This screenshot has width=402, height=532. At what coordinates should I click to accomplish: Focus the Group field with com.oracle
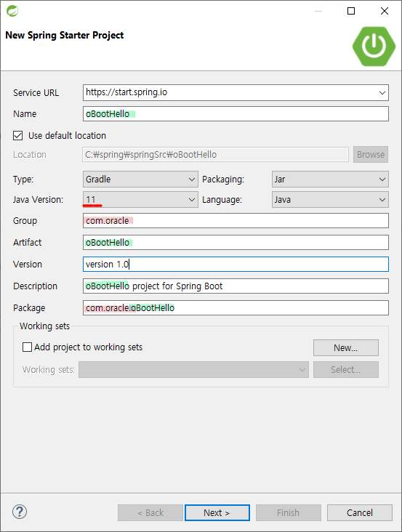point(236,220)
